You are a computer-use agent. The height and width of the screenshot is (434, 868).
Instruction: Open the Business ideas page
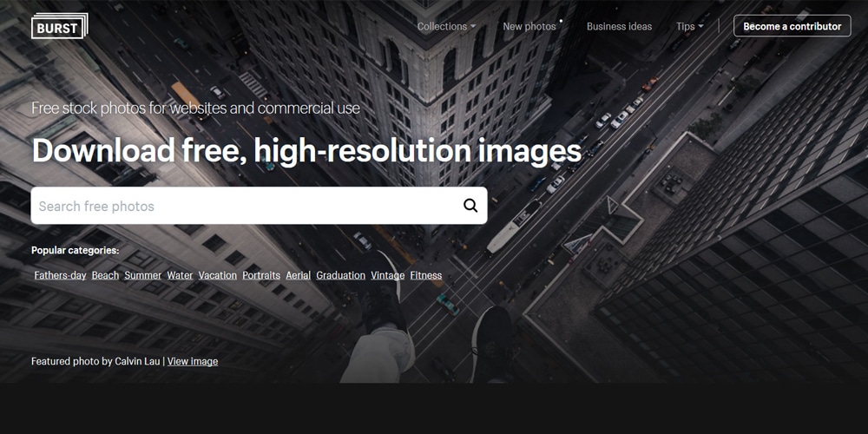tap(619, 27)
